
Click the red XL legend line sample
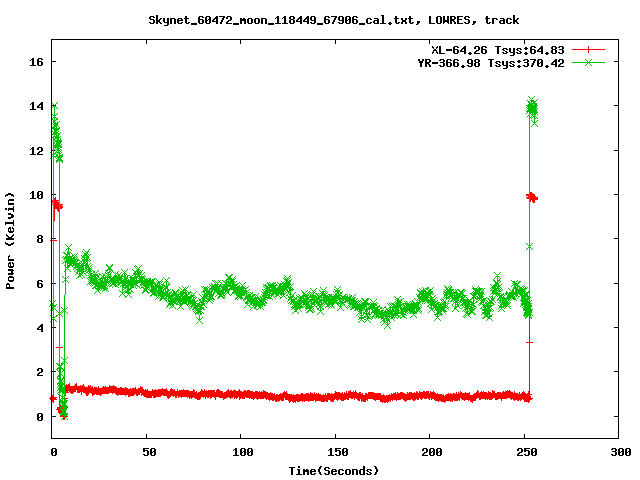coord(588,50)
